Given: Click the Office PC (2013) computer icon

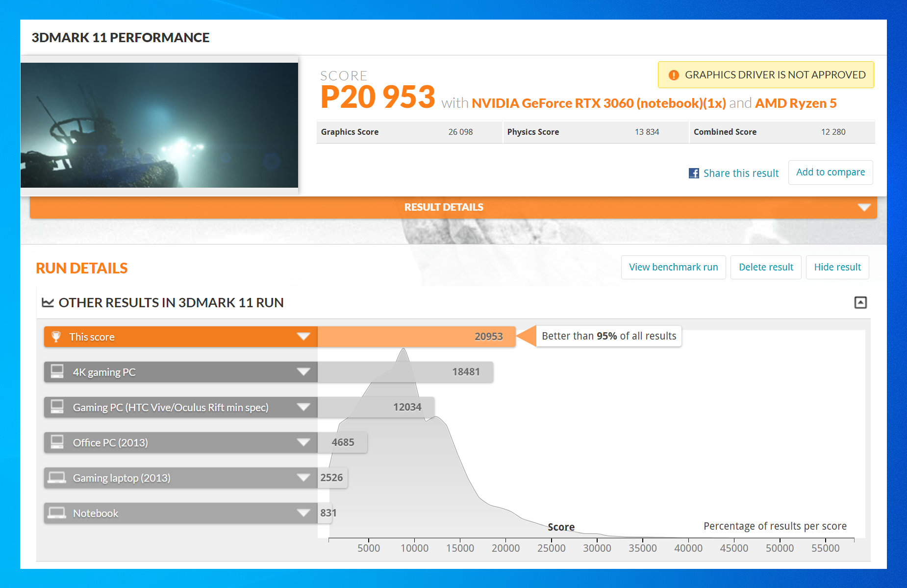Looking at the screenshot, I should [57, 442].
